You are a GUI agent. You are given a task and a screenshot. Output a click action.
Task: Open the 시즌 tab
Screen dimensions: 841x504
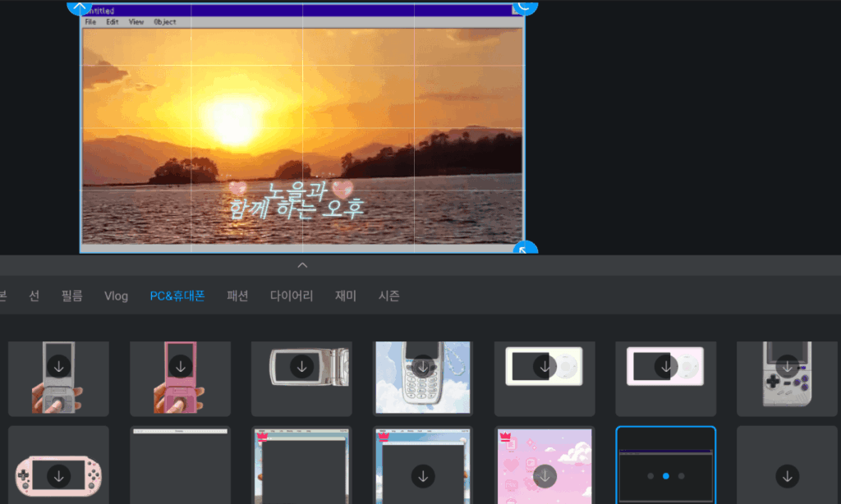[389, 296]
